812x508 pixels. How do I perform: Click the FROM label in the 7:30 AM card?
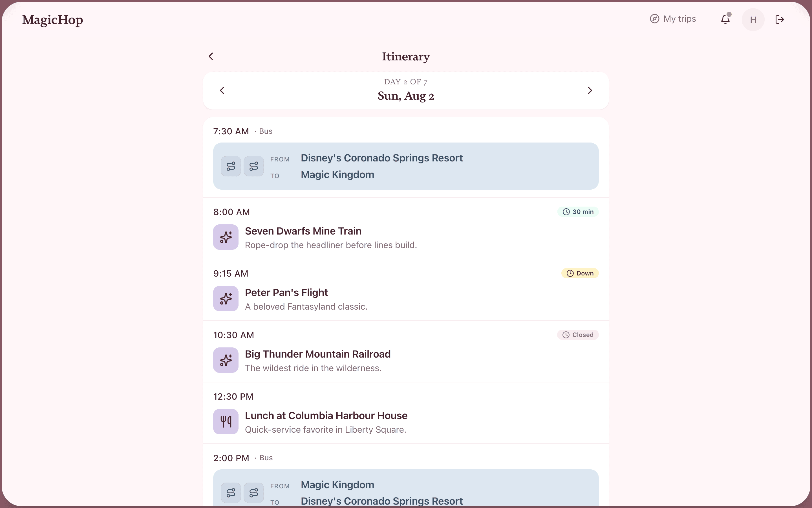[280, 159]
